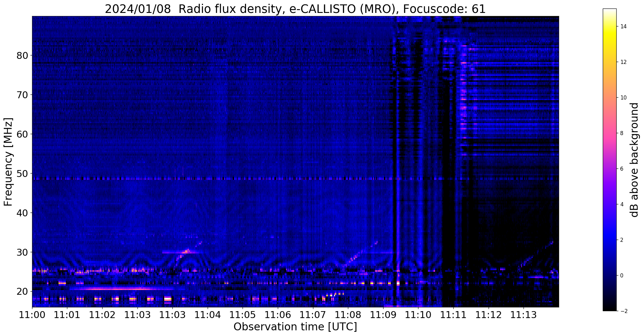The width and height of the screenshot is (644, 336).
Task: Click the 11:05 time tick label
Action: click(243, 315)
